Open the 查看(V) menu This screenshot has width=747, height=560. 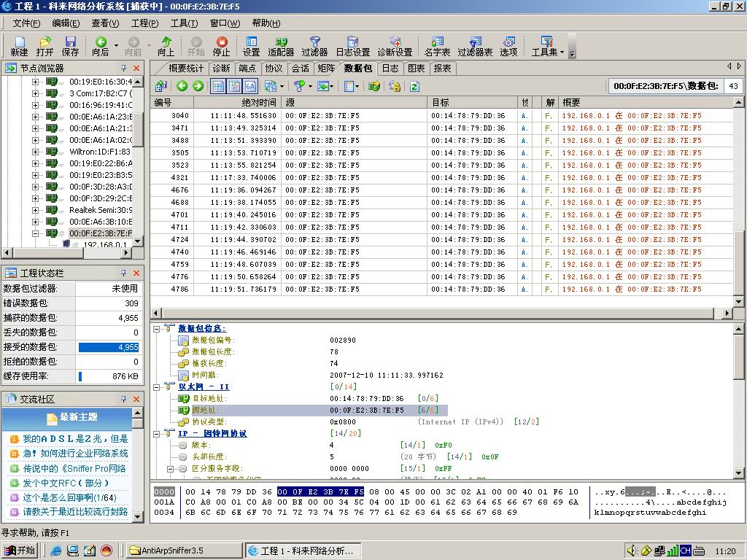[105, 23]
